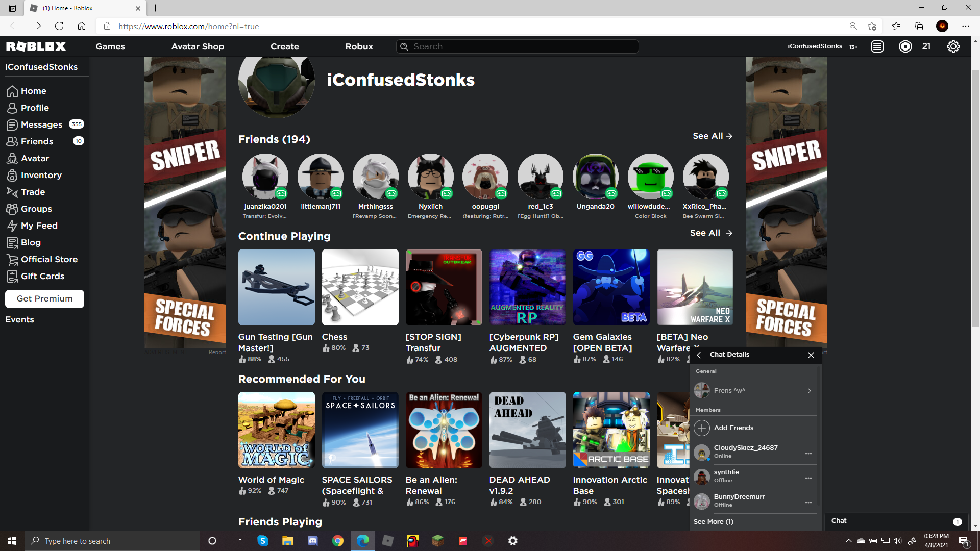The height and width of the screenshot is (551, 980).
Task: Click Add Friends plus icon in chat
Action: [702, 428]
